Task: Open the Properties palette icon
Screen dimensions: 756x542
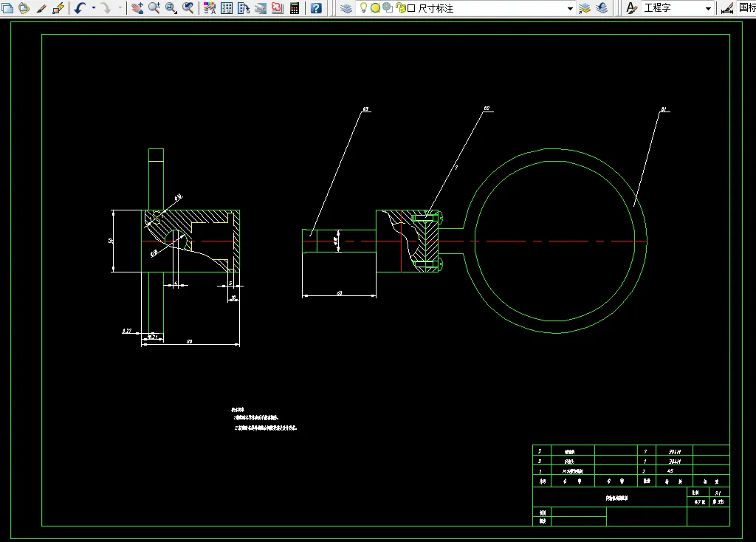Action: [210, 8]
